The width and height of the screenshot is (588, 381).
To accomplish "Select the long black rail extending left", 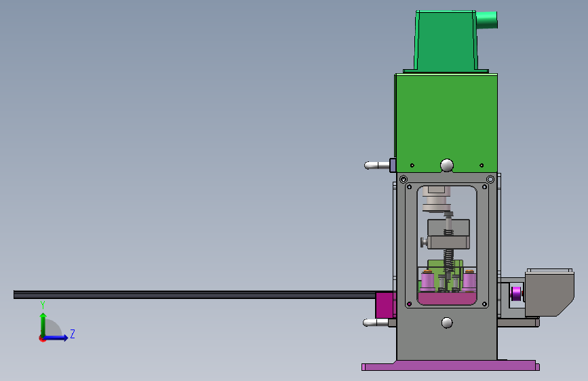I will tap(194, 295).
